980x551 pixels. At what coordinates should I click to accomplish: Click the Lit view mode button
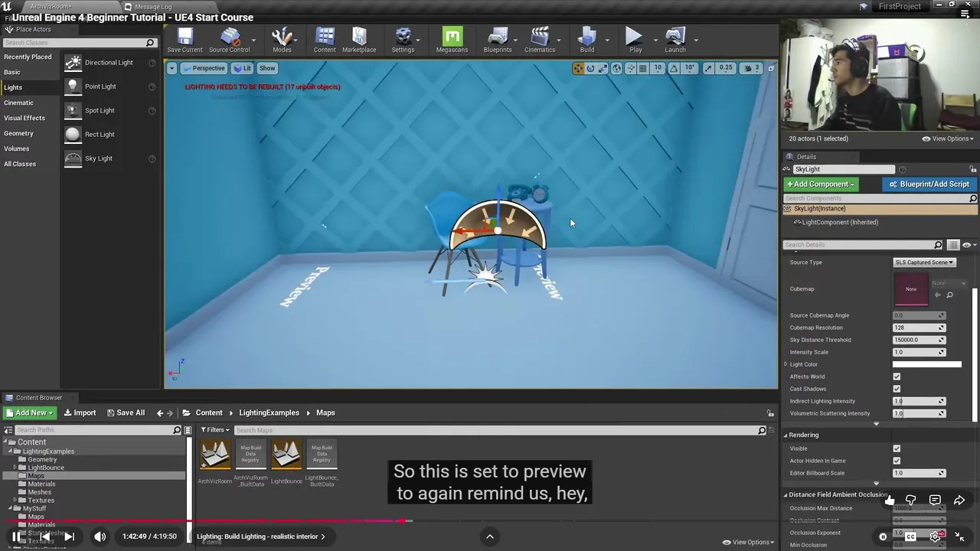(242, 68)
